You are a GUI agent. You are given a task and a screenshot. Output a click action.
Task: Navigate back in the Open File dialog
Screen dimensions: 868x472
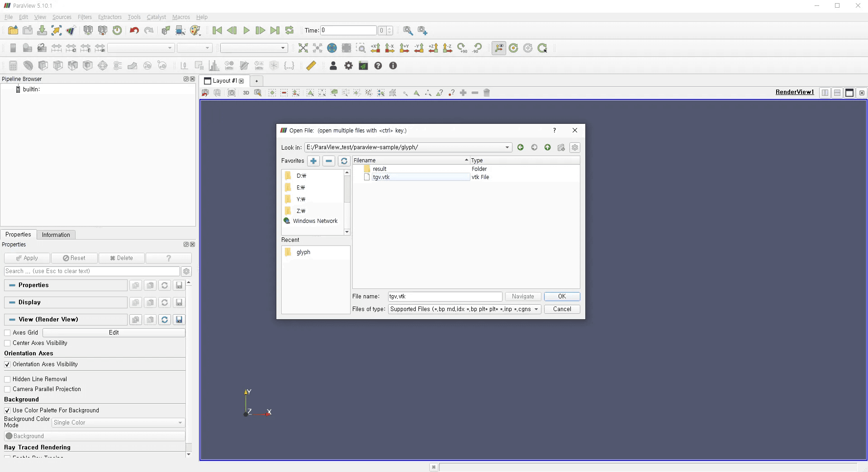(x=521, y=147)
